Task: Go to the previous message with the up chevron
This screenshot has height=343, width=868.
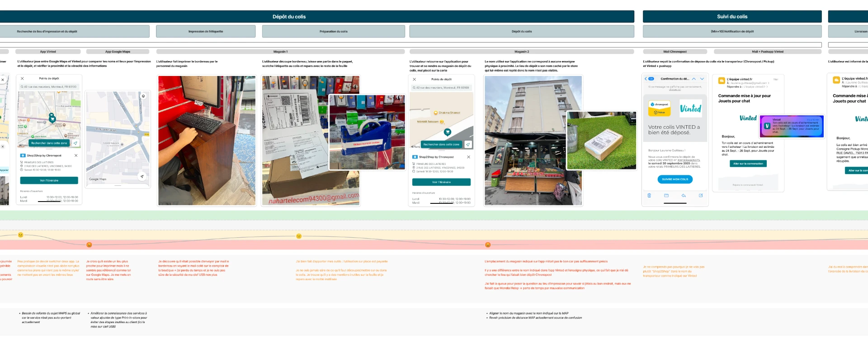Action: pos(694,79)
